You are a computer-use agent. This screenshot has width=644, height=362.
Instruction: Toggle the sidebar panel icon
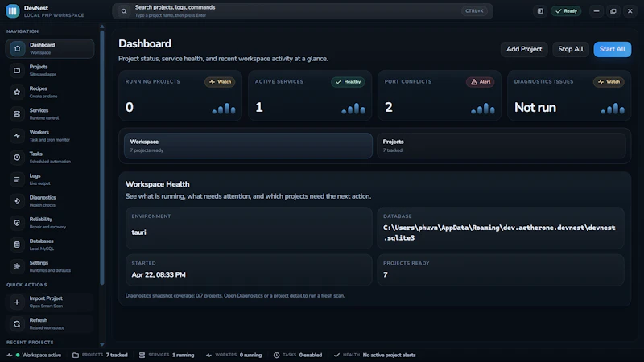(x=540, y=11)
